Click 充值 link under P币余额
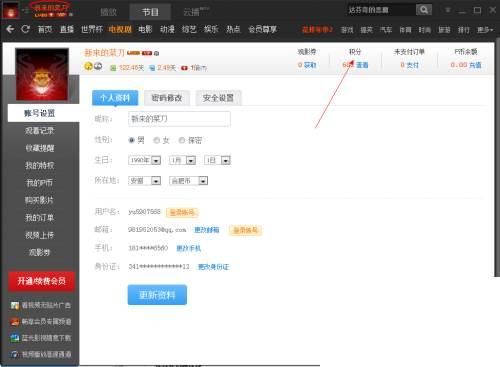Image resolution: width=500 pixels, height=367 pixels. tap(475, 65)
